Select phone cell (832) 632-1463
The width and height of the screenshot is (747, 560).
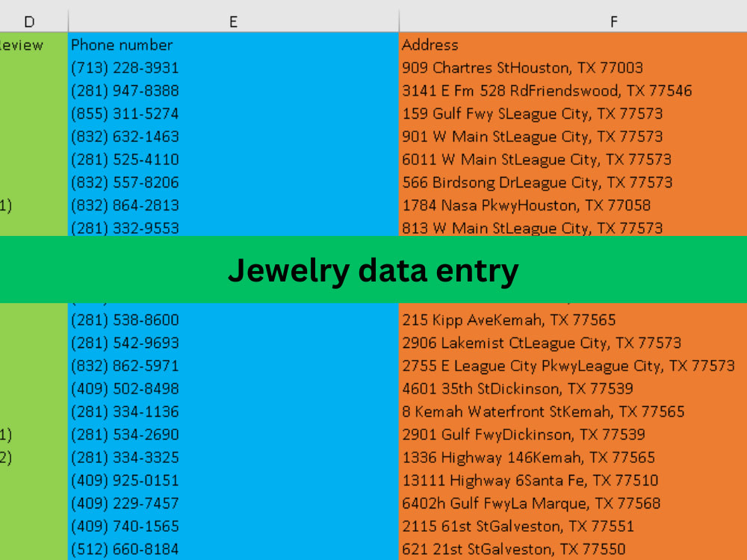pos(233,137)
